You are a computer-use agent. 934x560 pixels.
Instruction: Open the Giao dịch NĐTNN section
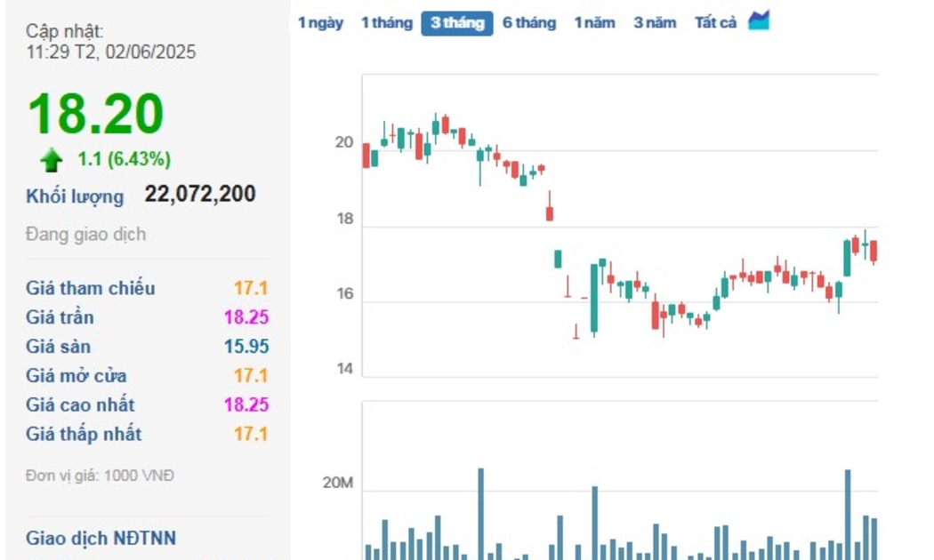tap(101, 538)
